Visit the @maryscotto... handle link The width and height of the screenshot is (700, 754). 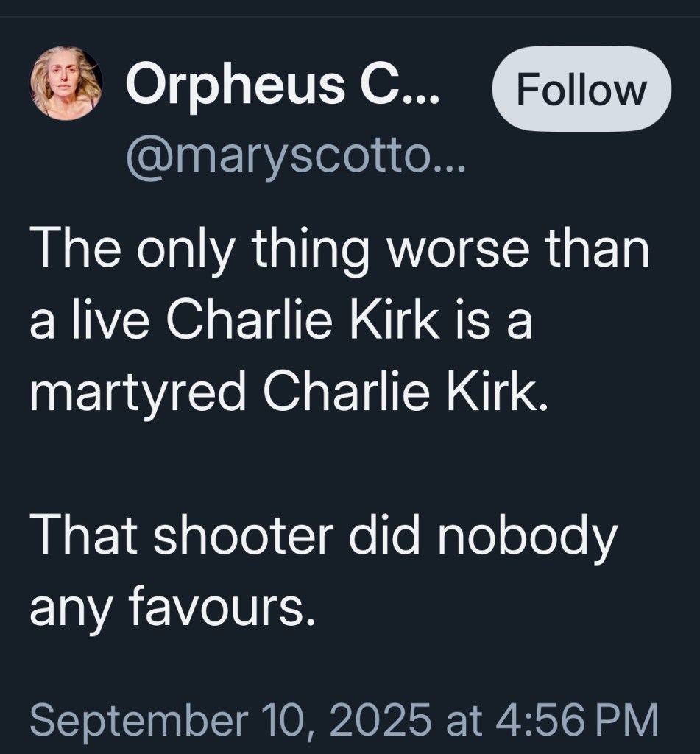(296, 155)
